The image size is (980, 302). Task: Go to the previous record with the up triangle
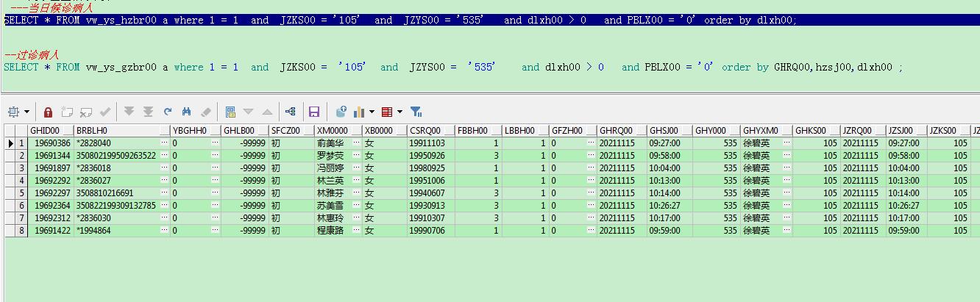(x=267, y=112)
